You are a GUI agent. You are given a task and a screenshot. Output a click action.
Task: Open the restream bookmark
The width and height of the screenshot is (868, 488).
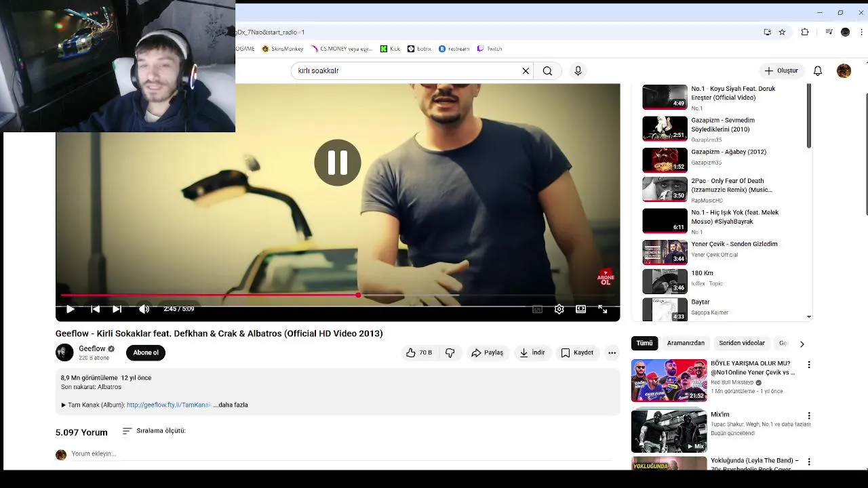pos(454,49)
